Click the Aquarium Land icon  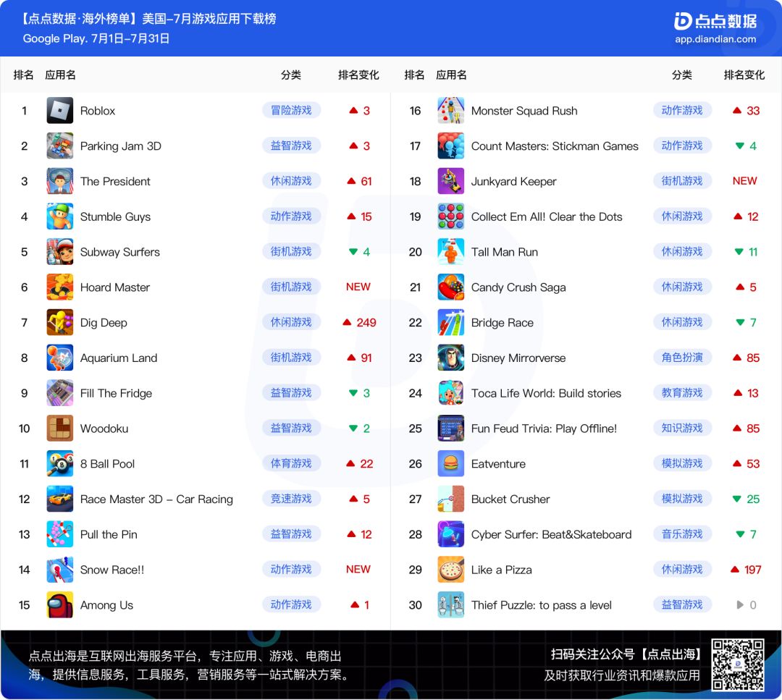60,358
